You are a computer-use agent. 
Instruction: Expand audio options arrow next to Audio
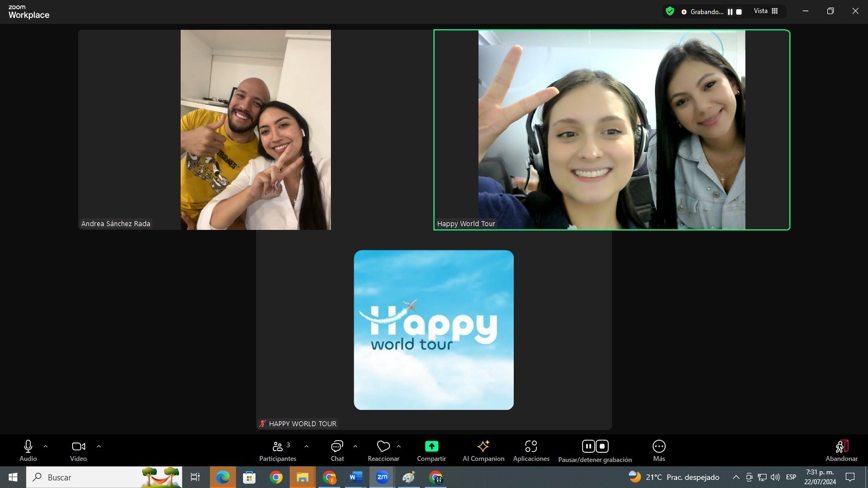coord(46,446)
